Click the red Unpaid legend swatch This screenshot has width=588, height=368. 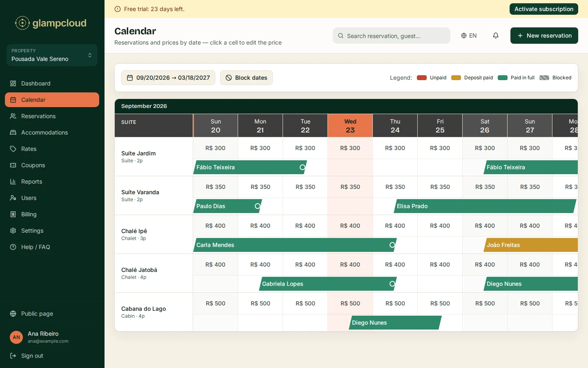coord(422,78)
